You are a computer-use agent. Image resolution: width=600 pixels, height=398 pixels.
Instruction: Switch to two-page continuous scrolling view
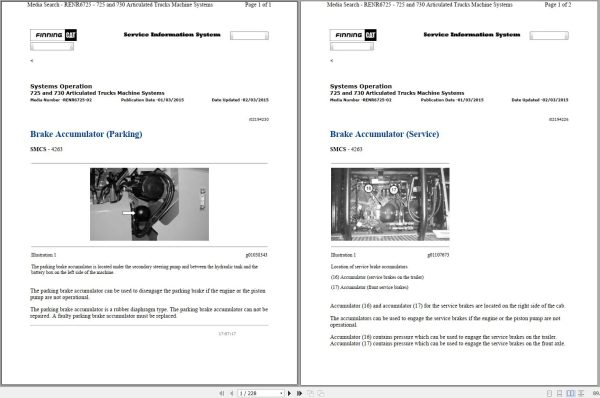click(581, 393)
